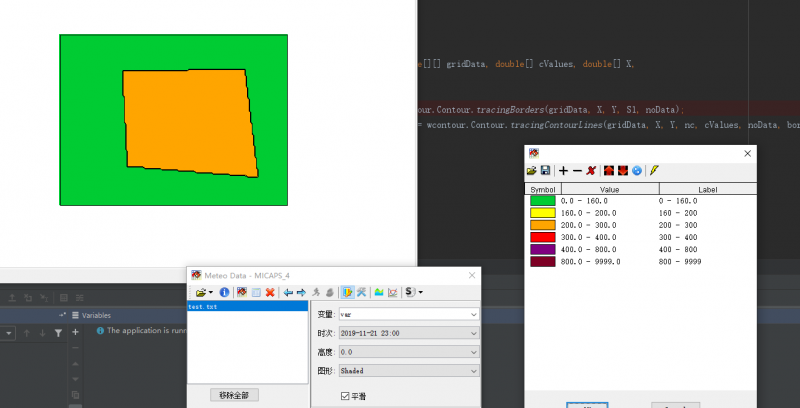Image resolution: width=800 pixels, height=408 pixels.
Task: Click the orange 200.0 - 300.0 color swatch
Action: pos(543,225)
